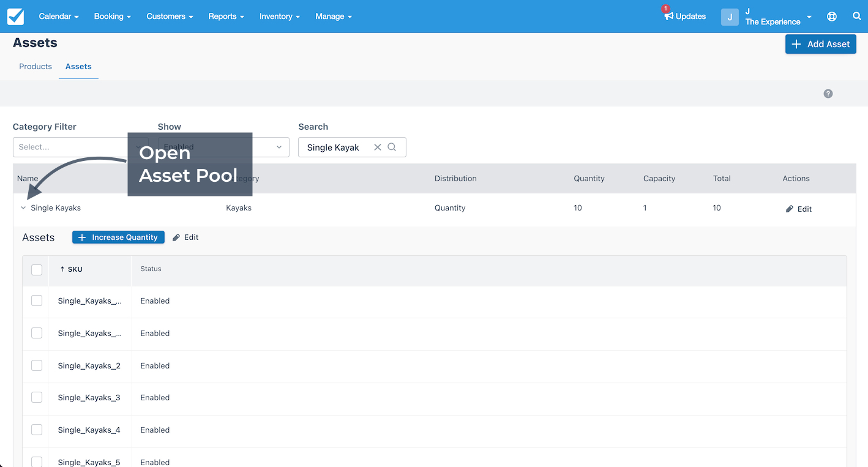Click the Single_Kayaks_3 SKU
This screenshot has width=868, height=467.
pyautogui.click(x=89, y=397)
